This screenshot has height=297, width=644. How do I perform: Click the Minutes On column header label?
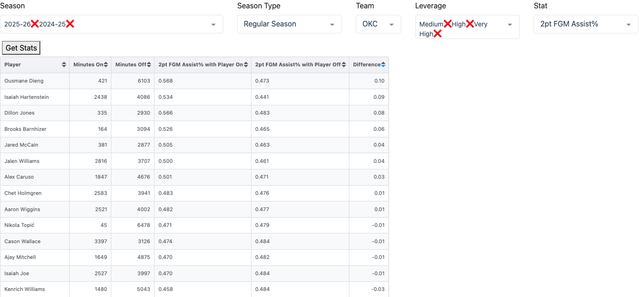[x=88, y=65]
